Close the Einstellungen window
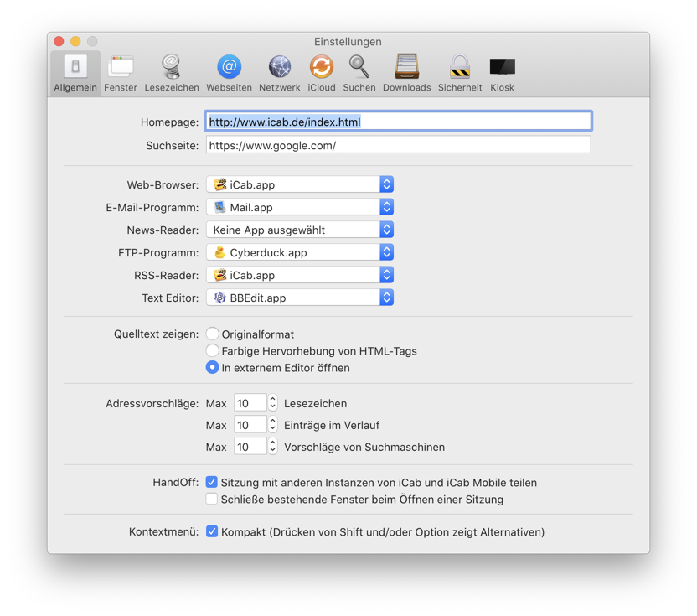 click(59, 41)
